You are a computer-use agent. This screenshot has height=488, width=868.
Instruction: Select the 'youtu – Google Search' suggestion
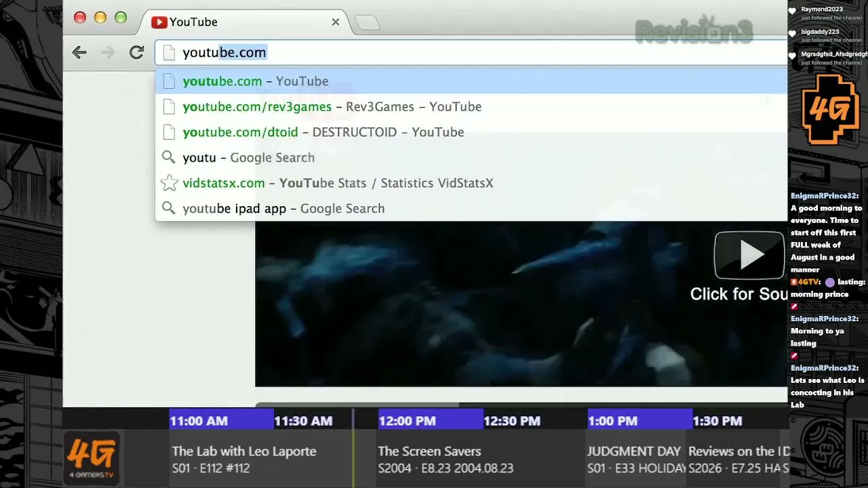pos(471,157)
